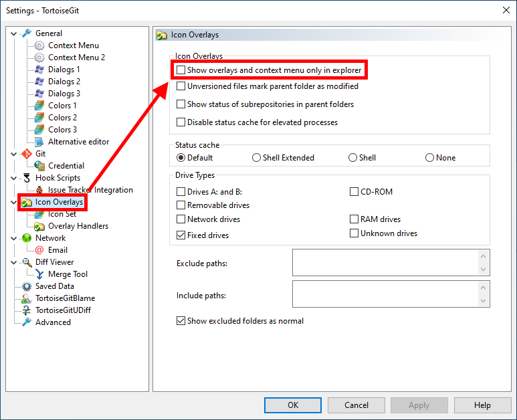Uncheck Show excluded folders as normal
Viewport: 517px width, 420px height.
click(181, 321)
